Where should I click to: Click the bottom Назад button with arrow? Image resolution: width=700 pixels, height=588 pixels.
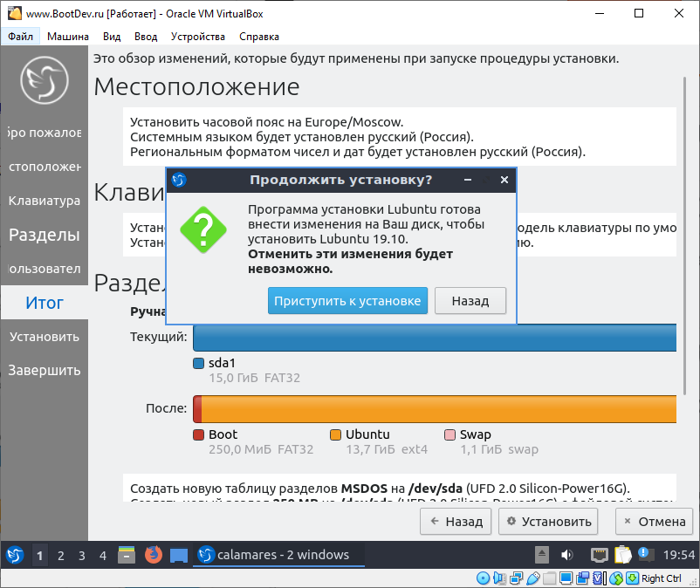pyautogui.click(x=456, y=521)
